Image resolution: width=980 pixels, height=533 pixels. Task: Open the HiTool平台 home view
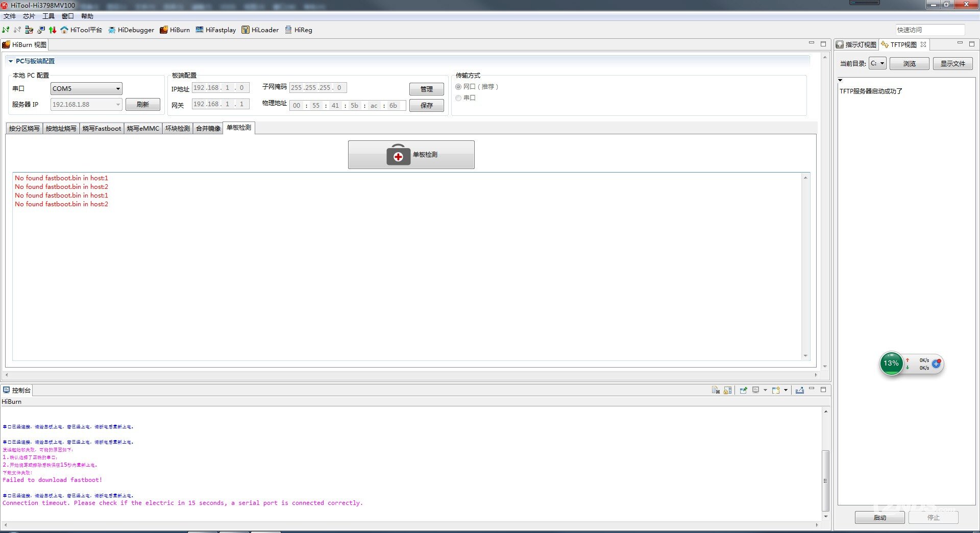[x=81, y=30]
